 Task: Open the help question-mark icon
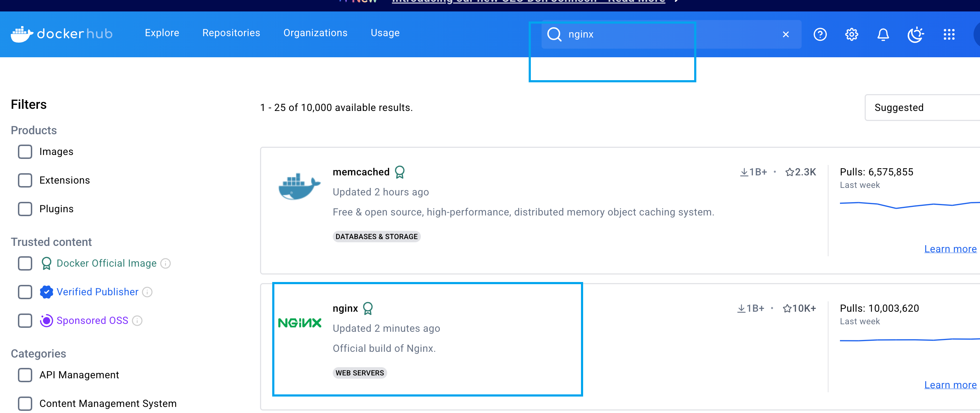click(820, 35)
